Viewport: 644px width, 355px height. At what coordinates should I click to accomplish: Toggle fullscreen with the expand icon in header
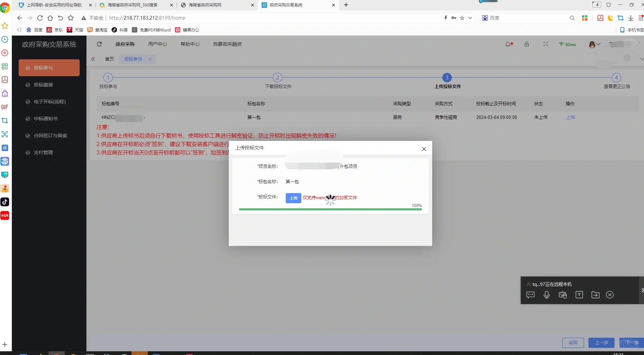click(x=546, y=44)
